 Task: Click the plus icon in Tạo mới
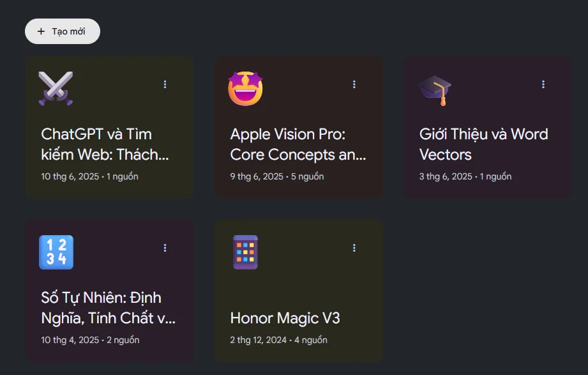click(x=41, y=31)
